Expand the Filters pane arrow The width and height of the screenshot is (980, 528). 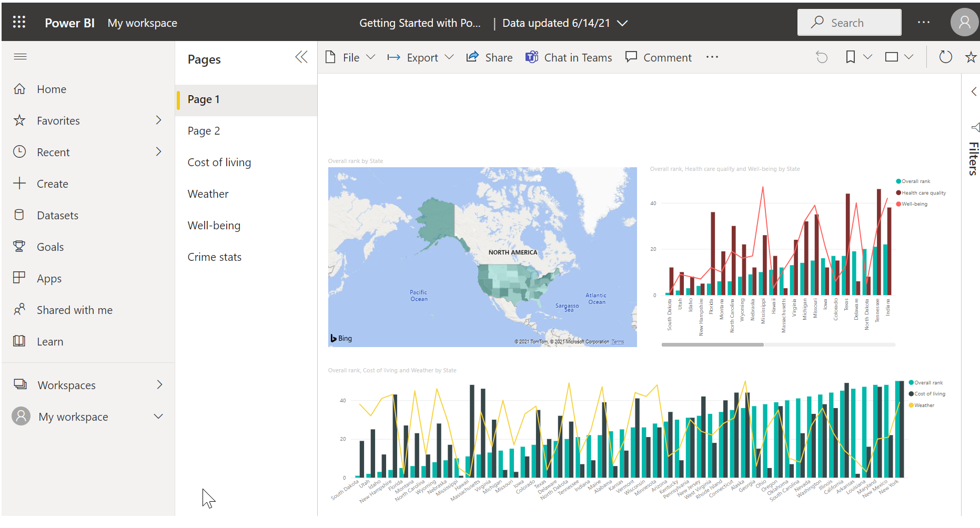pos(974,92)
